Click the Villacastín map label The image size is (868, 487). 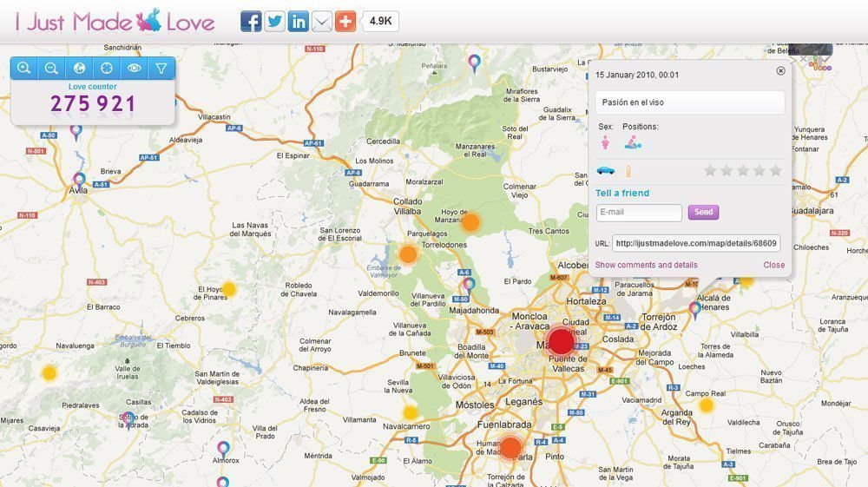pyautogui.click(x=214, y=117)
